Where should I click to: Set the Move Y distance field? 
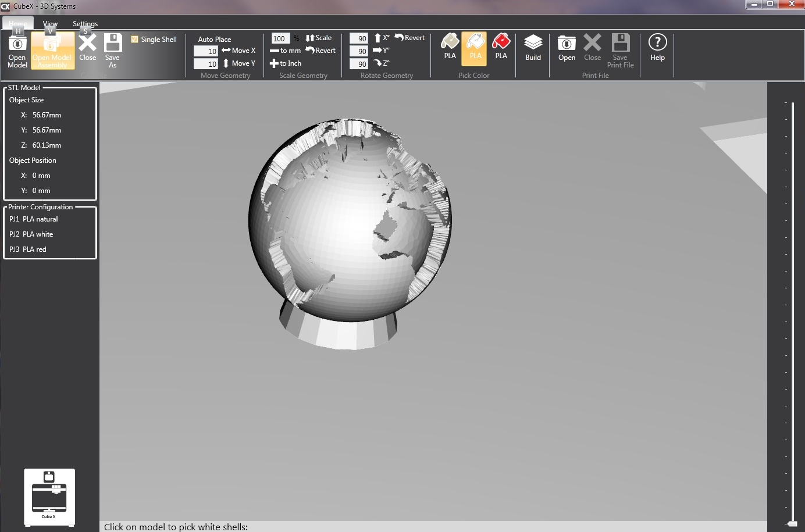click(x=206, y=64)
